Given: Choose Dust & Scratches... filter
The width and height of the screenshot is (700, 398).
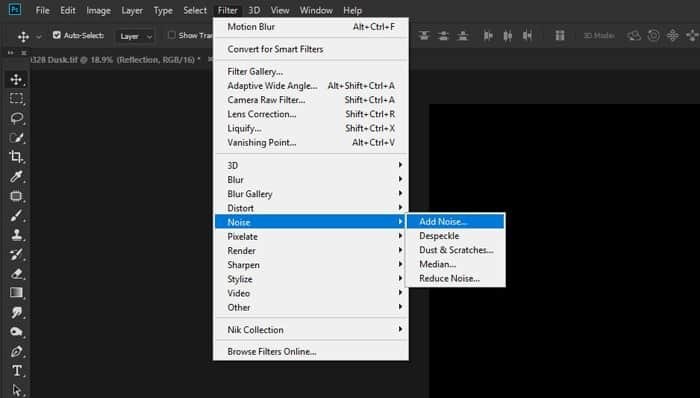Looking at the screenshot, I should [455, 250].
